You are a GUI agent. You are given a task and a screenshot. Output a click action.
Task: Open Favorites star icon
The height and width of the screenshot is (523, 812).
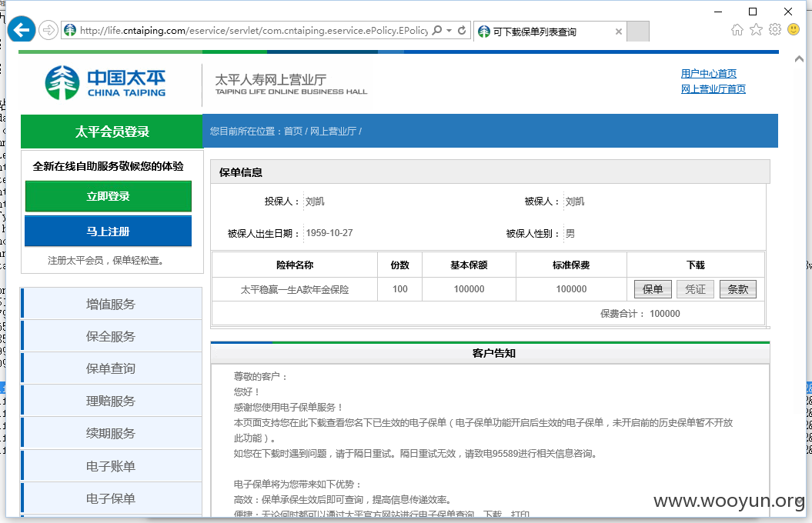[756, 29]
